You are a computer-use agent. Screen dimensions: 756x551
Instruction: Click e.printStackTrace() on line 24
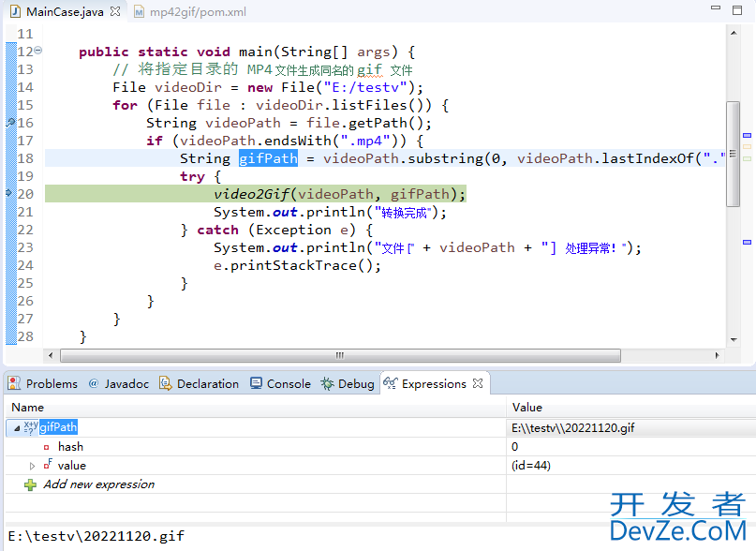click(297, 265)
